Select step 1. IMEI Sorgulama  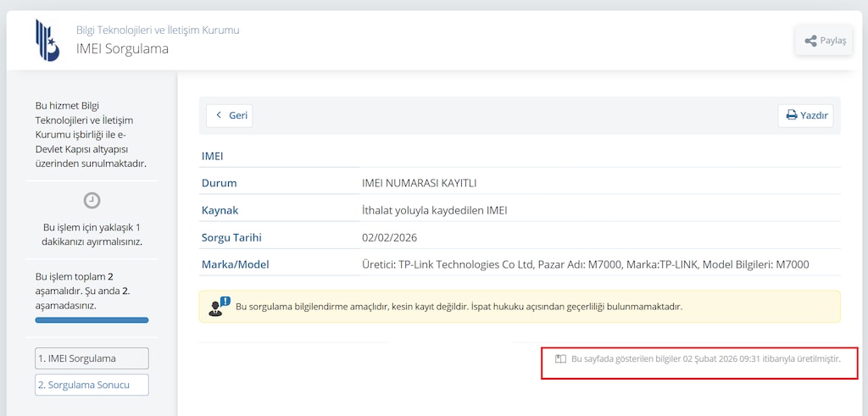click(x=92, y=358)
